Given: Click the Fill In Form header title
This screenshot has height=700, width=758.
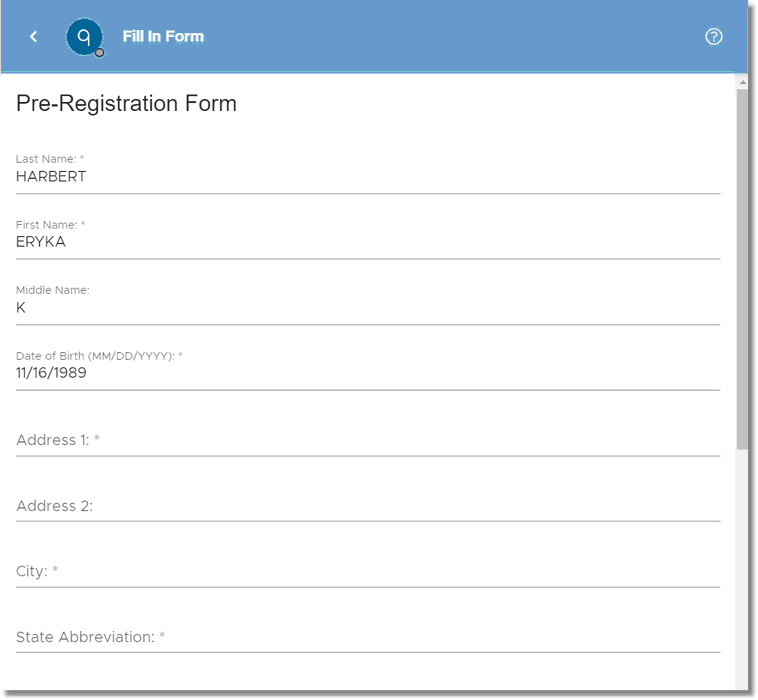Looking at the screenshot, I should [163, 36].
